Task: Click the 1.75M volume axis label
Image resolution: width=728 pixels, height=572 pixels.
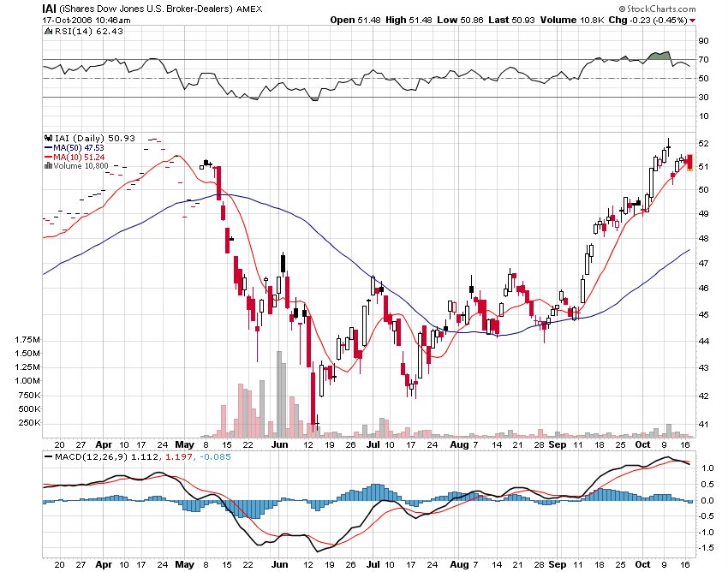Action: [x=27, y=340]
